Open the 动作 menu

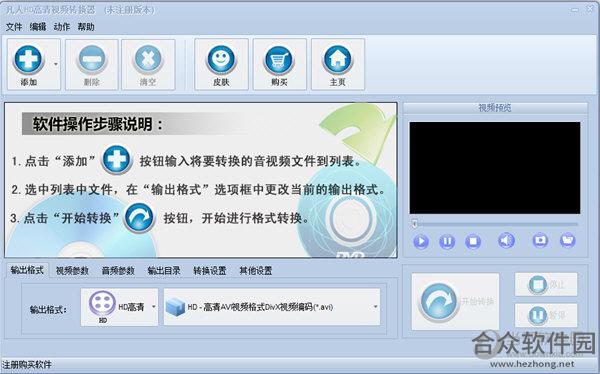coord(62,27)
